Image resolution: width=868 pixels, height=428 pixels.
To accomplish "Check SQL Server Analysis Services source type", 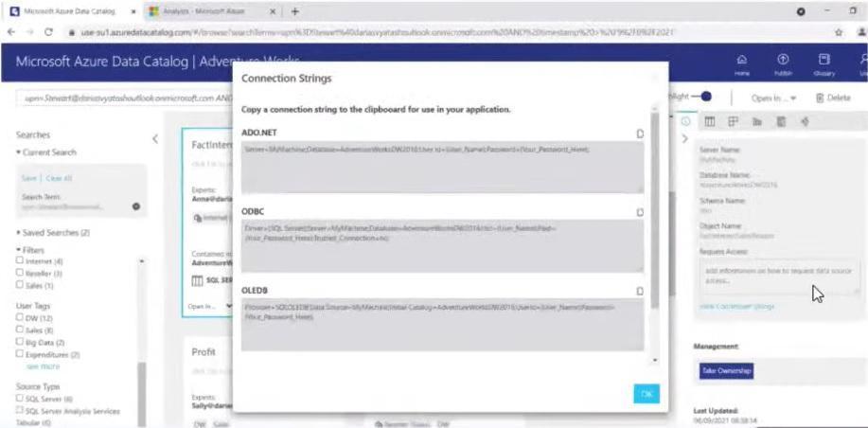I will (20, 410).
